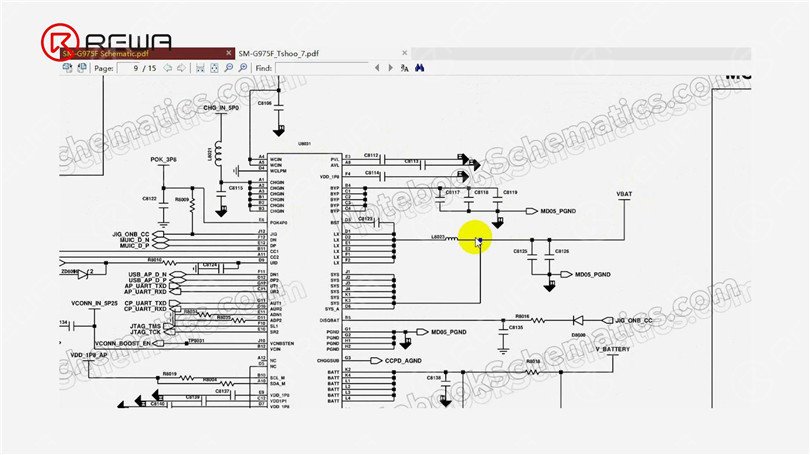Zoom in using the plus magnifier
This screenshot has width=810, height=455.
243,68
